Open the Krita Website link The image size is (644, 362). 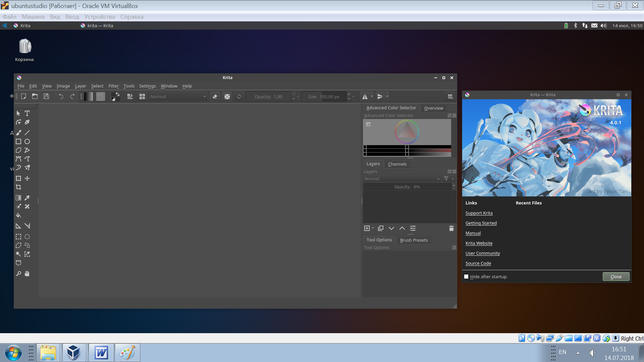(x=479, y=243)
